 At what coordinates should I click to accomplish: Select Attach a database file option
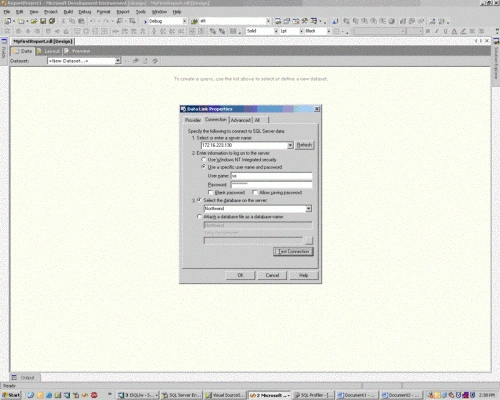199,217
